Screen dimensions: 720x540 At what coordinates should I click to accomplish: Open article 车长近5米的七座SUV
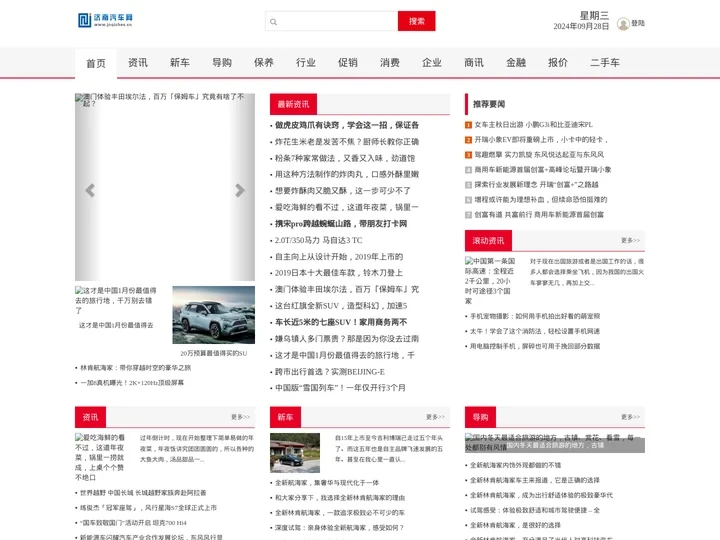pyautogui.click(x=341, y=322)
